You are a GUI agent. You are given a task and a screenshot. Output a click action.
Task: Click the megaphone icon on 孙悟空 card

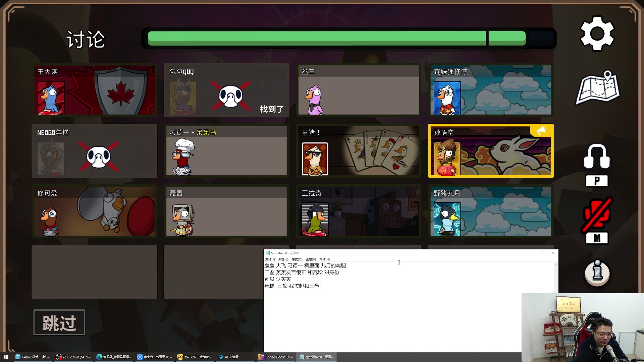541,131
